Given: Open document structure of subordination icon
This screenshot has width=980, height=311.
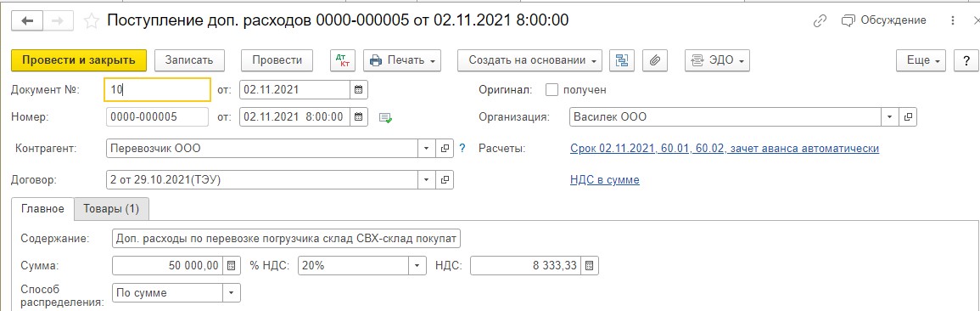Looking at the screenshot, I should 622,60.
